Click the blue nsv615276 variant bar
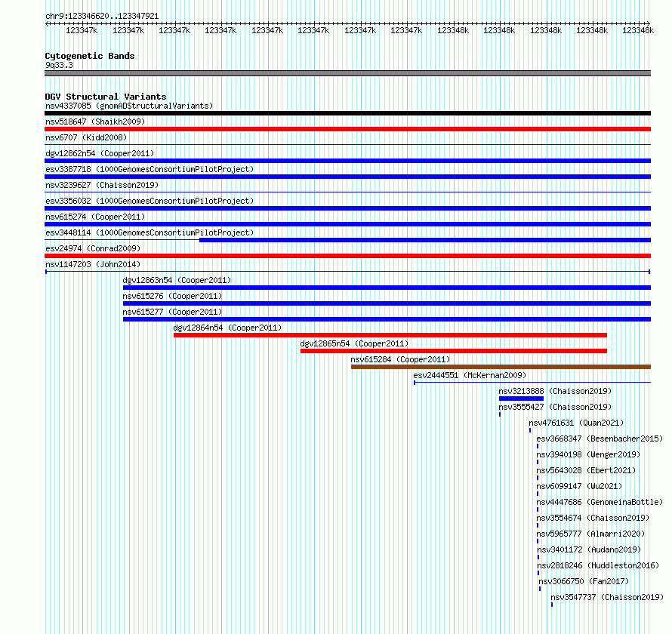The width and height of the screenshot is (672, 634). click(x=387, y=303)
